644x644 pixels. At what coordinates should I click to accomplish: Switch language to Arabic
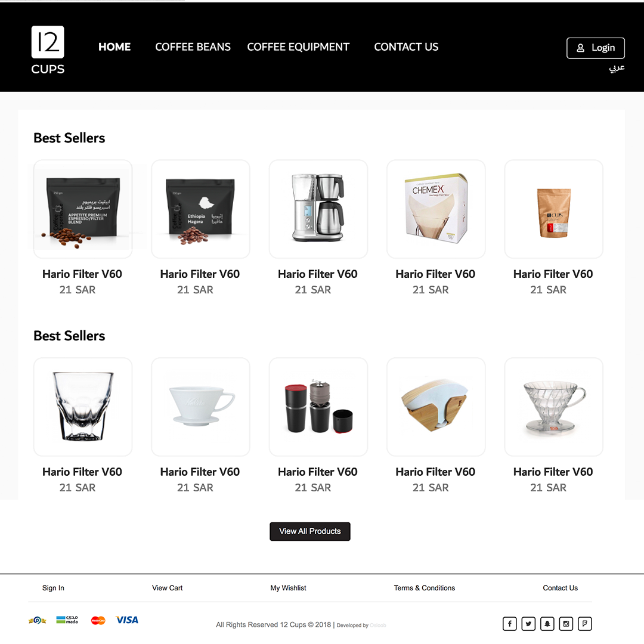pos(617,68)
